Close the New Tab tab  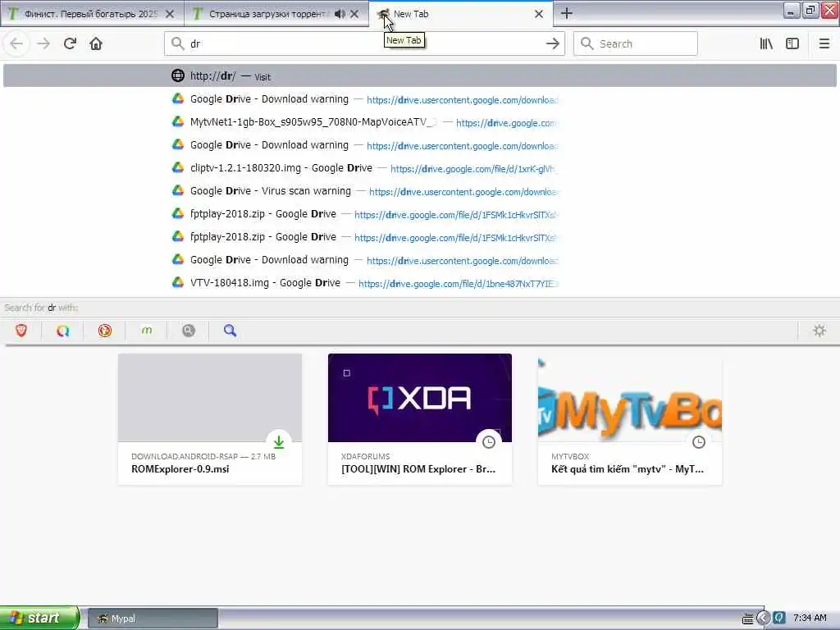tap(539, 14)
